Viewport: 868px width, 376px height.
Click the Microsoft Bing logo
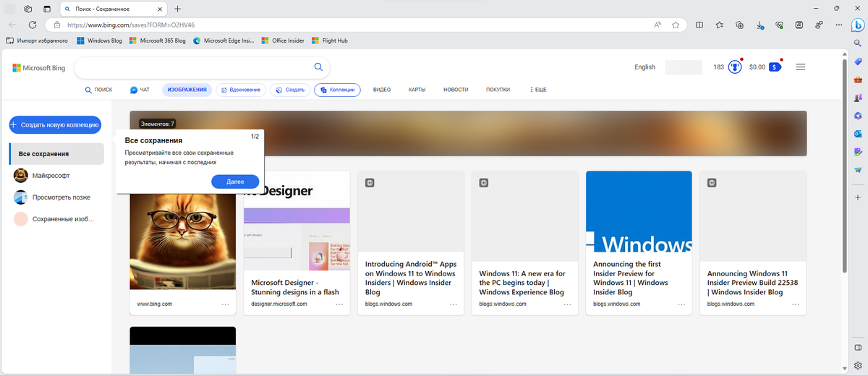click(x=39, y=68)
